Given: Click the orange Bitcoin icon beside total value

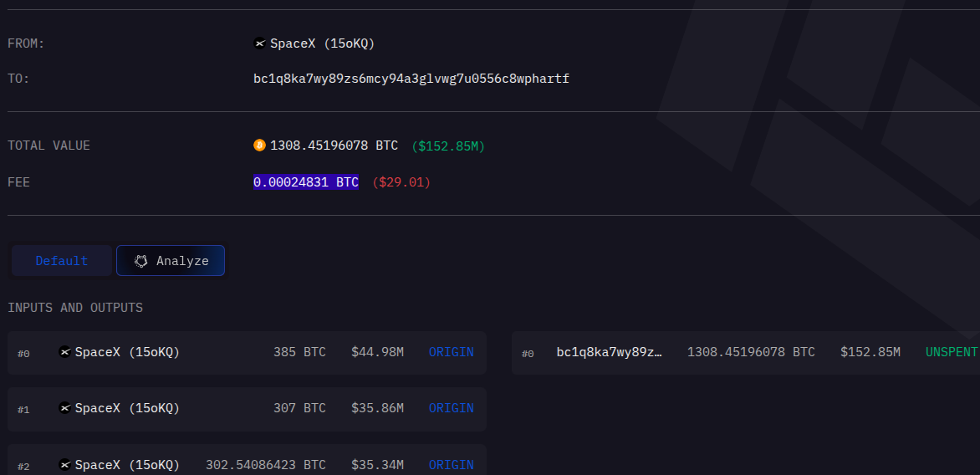Looking at the screenshot, I should coord(260,146).
